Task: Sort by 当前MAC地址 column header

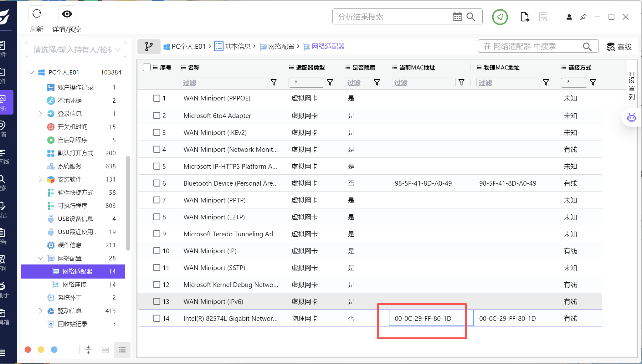Action: 417,67
